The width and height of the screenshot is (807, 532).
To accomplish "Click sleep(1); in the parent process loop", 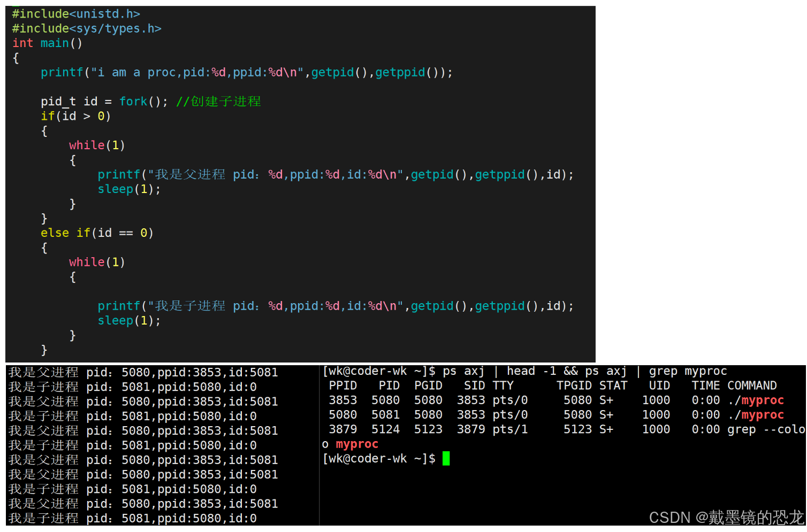I will [129, 189].
